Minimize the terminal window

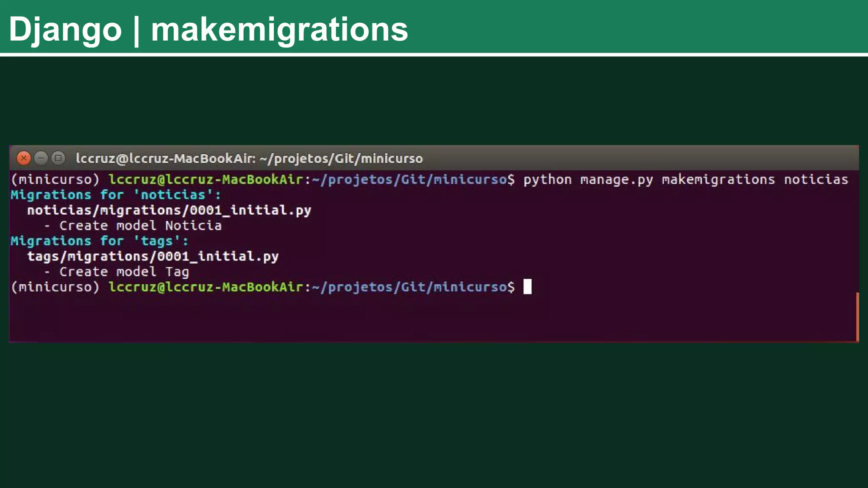click(41, 158)
